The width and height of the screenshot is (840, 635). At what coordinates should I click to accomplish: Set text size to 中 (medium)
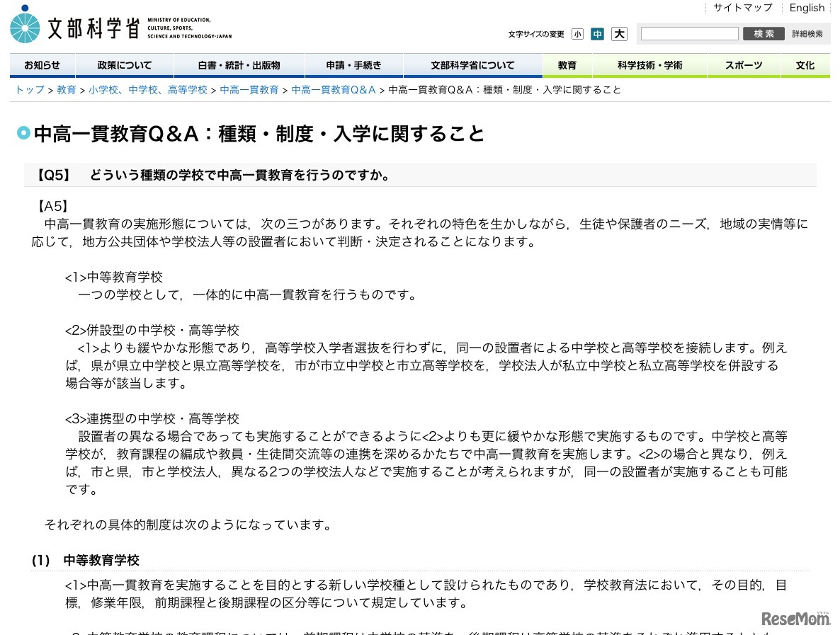point(598,33)
